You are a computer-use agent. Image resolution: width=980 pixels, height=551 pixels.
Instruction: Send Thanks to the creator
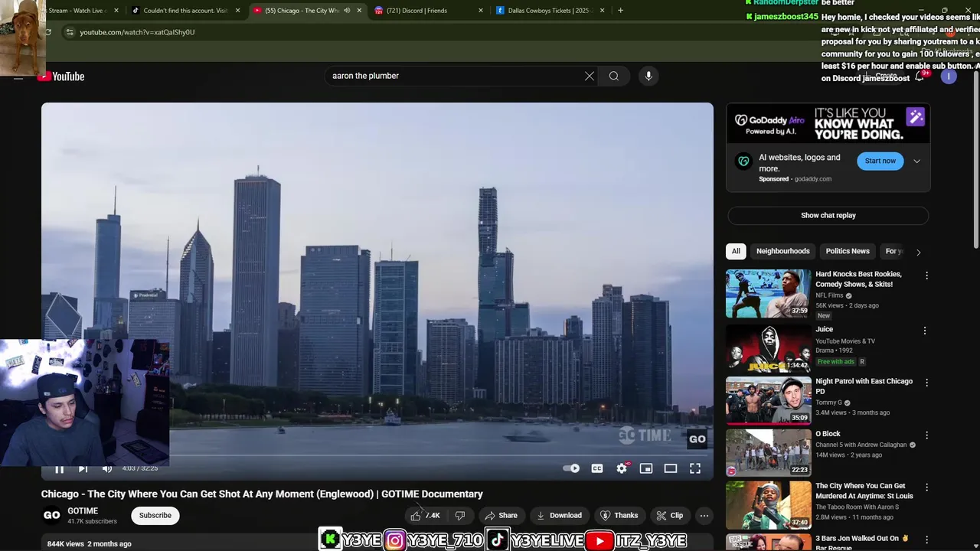click(x=619, y=516)
